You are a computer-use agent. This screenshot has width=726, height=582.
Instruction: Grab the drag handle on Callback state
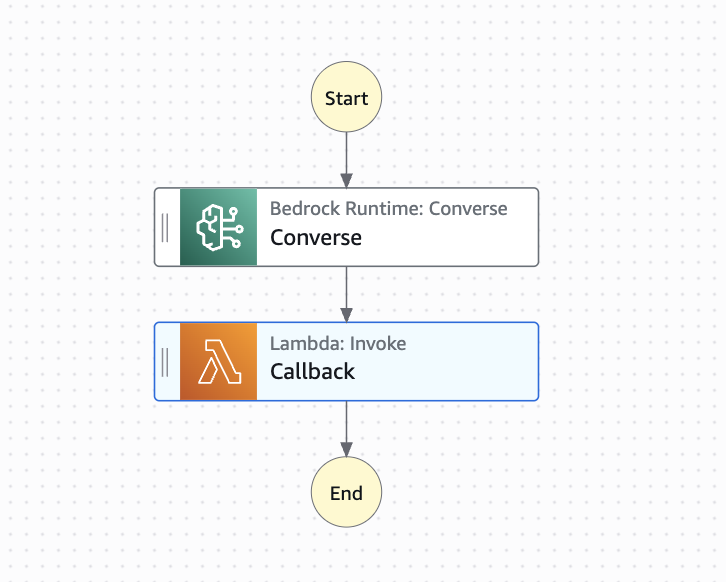tap(165, 361)
